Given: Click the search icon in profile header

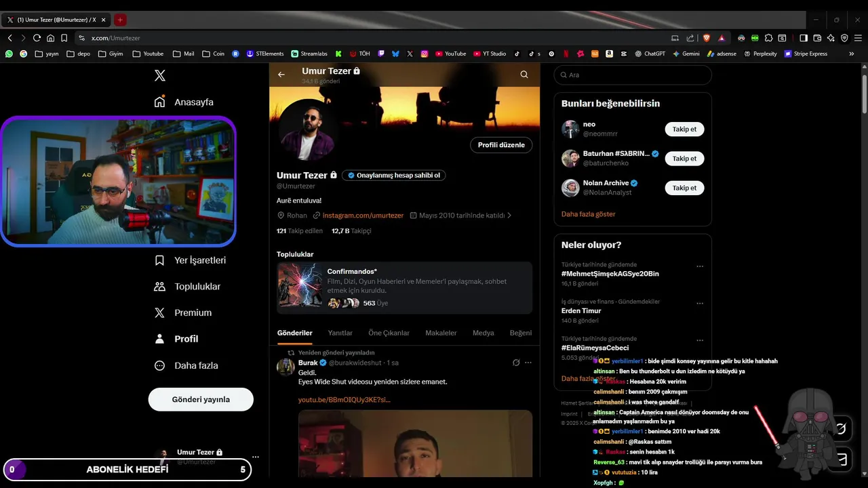Looking at the screenshot, I should click(524, 75).
